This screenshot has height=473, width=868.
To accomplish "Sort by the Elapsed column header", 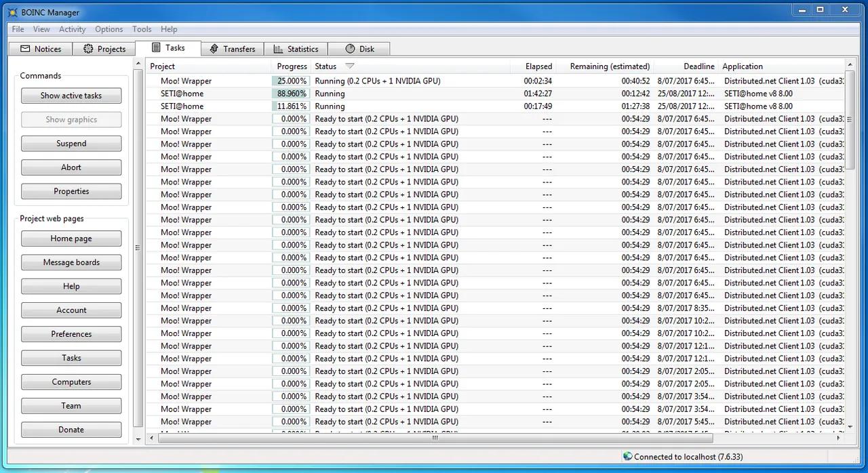I will point(532,66).
